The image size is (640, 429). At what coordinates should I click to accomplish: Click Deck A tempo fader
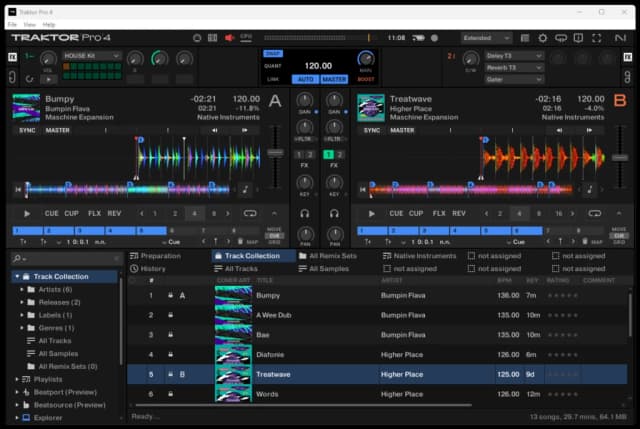point(276,153)
